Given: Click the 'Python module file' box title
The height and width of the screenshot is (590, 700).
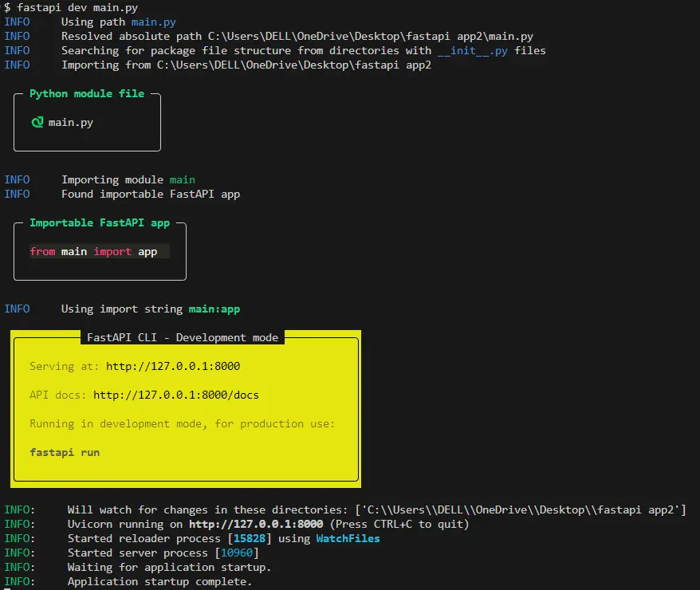Looking at the screenshot, I should (x=87, y=94).
